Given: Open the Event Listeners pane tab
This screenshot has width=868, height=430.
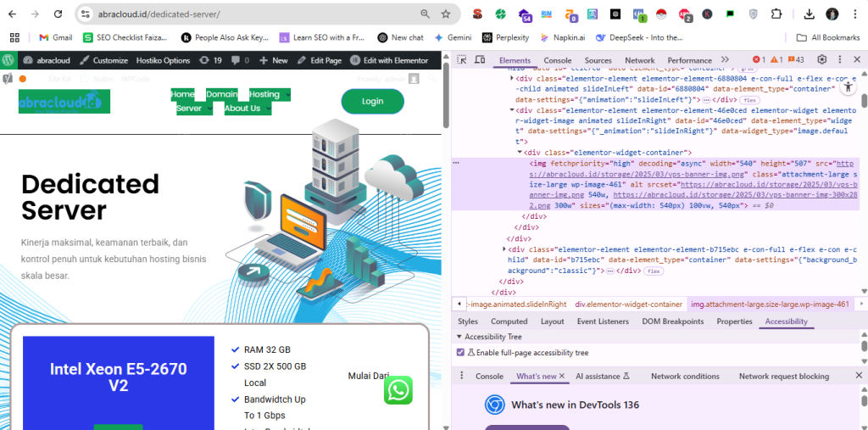Looking at the screenshot, I should [x=603, y=321].
